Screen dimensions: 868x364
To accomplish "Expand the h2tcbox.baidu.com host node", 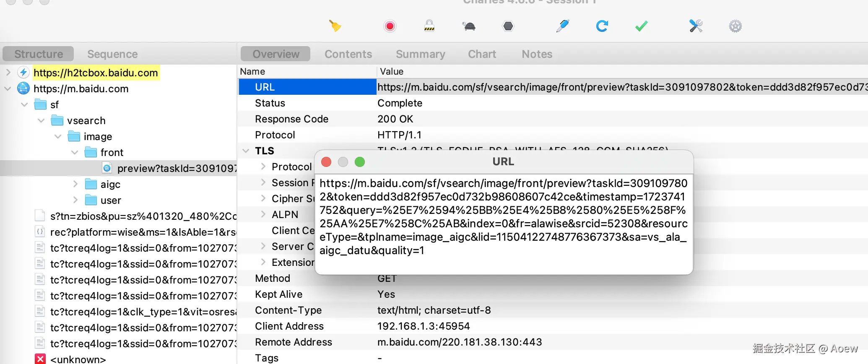I will [x=8, y=73].
